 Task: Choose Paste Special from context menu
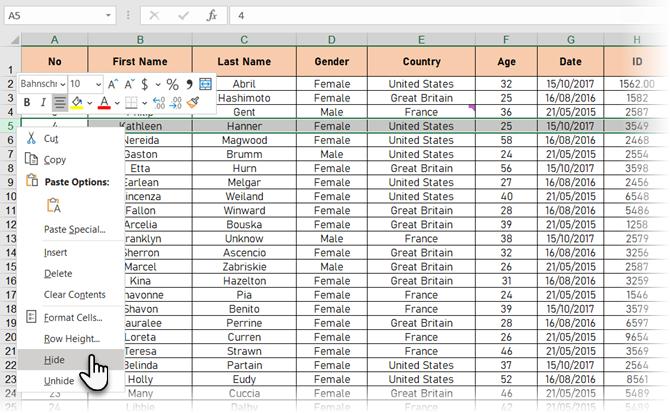[71, 229]
